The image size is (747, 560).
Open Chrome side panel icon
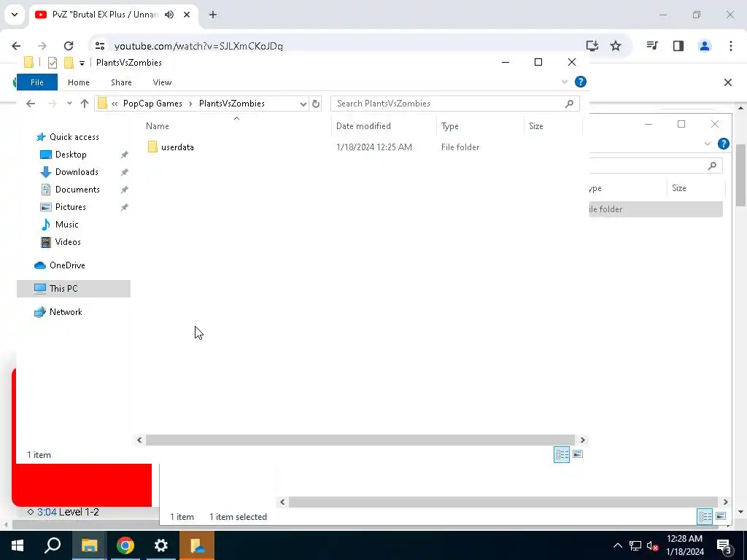pos(678,46)
